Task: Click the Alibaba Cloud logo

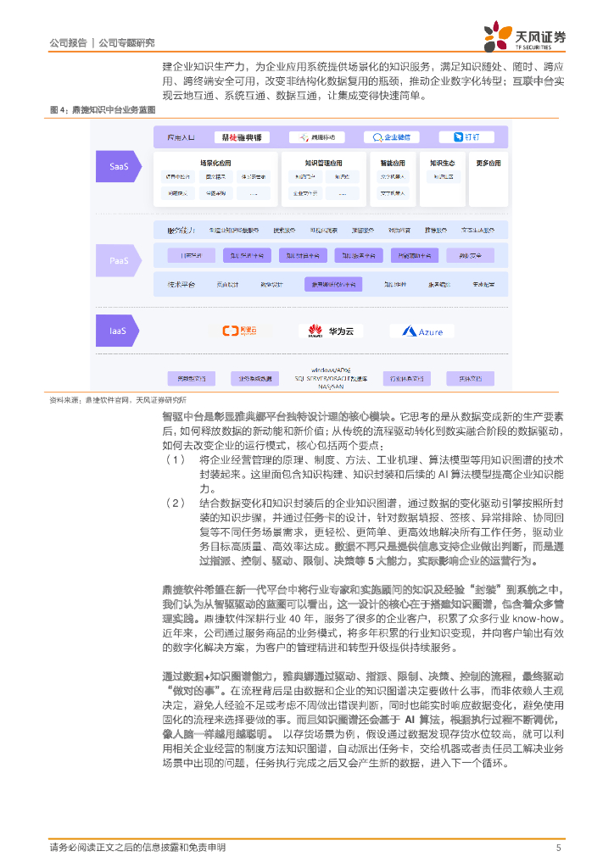Action: 238,331
